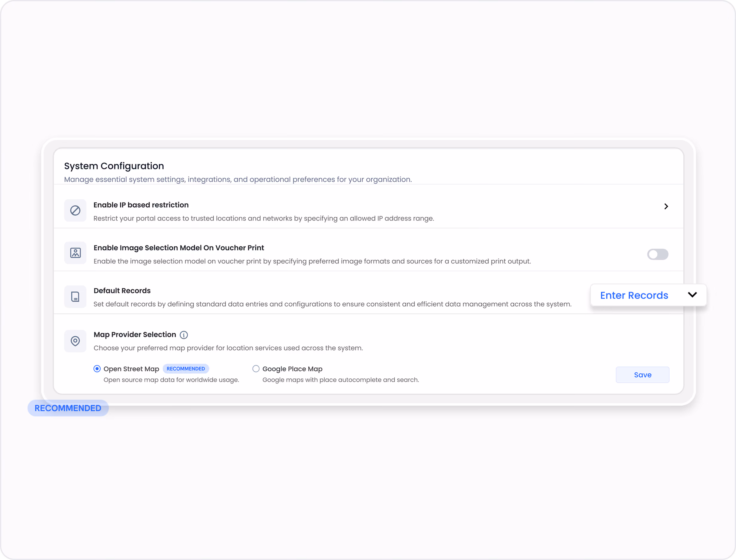
Task: Click the Enable IP based restriction title
Action: pos(141,205)
